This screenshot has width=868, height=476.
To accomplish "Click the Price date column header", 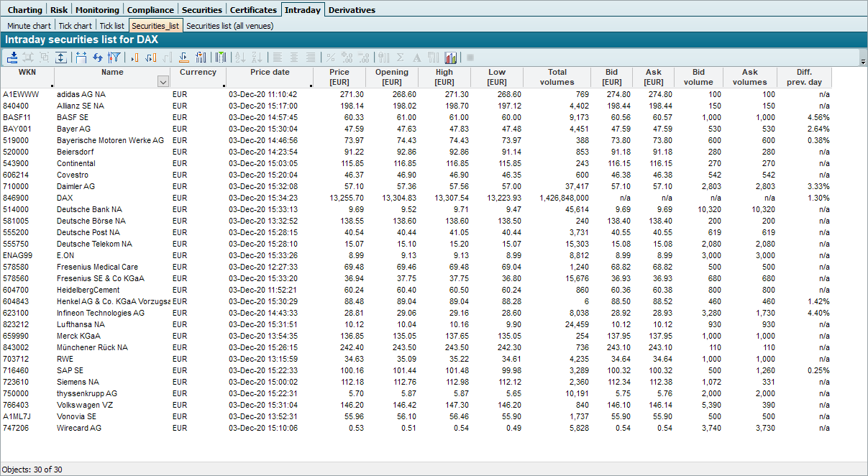I will (270, 73).
